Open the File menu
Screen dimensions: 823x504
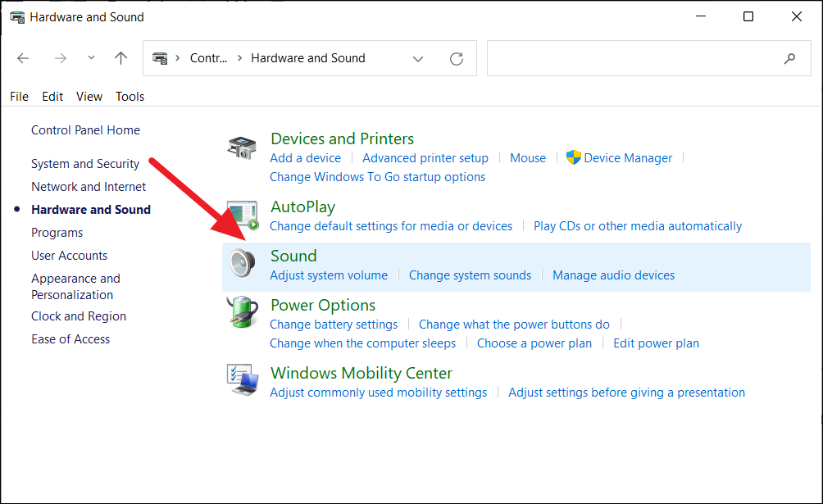[19, 96]
